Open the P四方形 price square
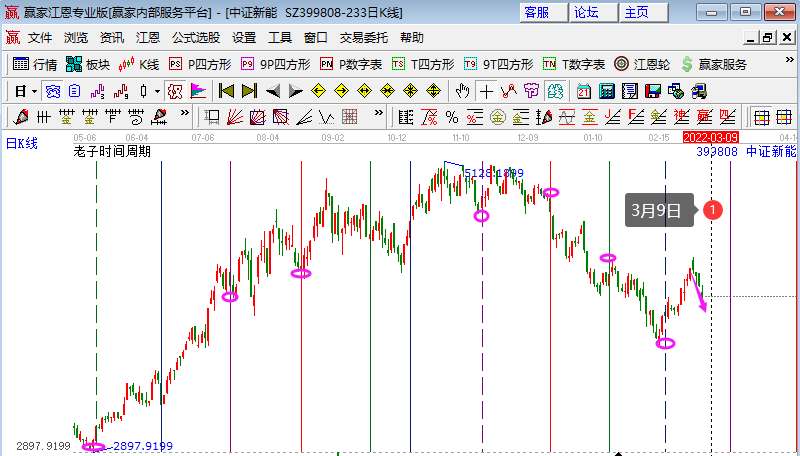The height and width of the screenshot is (456, 800). 200,64
